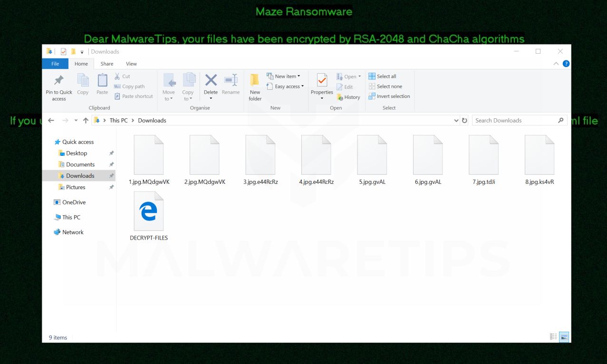This screenshot has width=607, height=364.
Task: Select file 8.jpg.ks4vR
Action: coord(540,160)
